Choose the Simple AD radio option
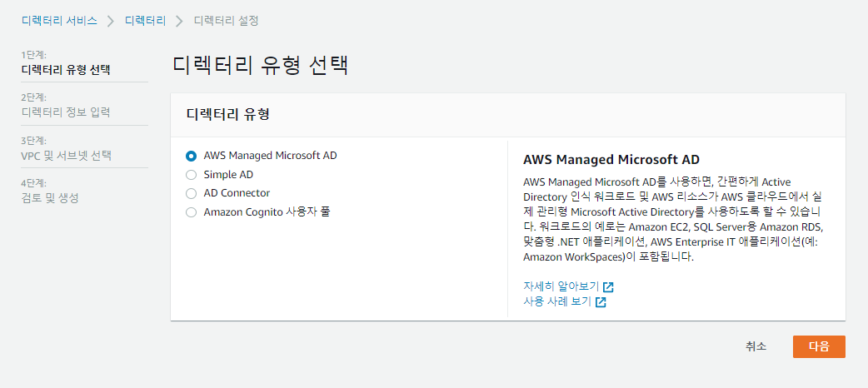 [191, 175]
